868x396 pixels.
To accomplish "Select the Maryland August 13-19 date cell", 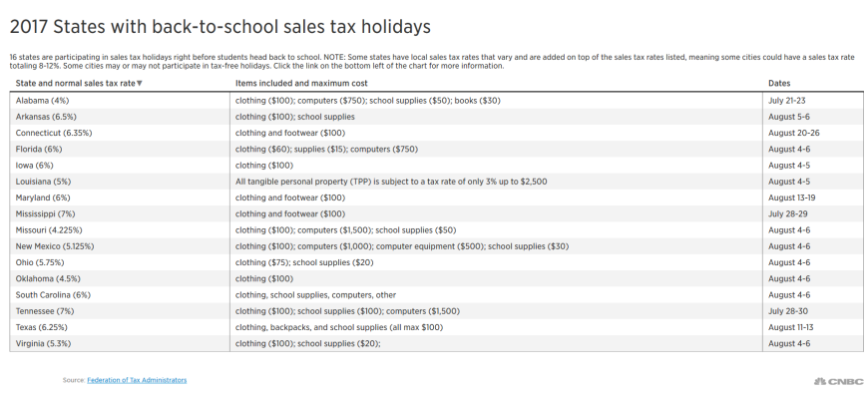I will coord(813,198).
